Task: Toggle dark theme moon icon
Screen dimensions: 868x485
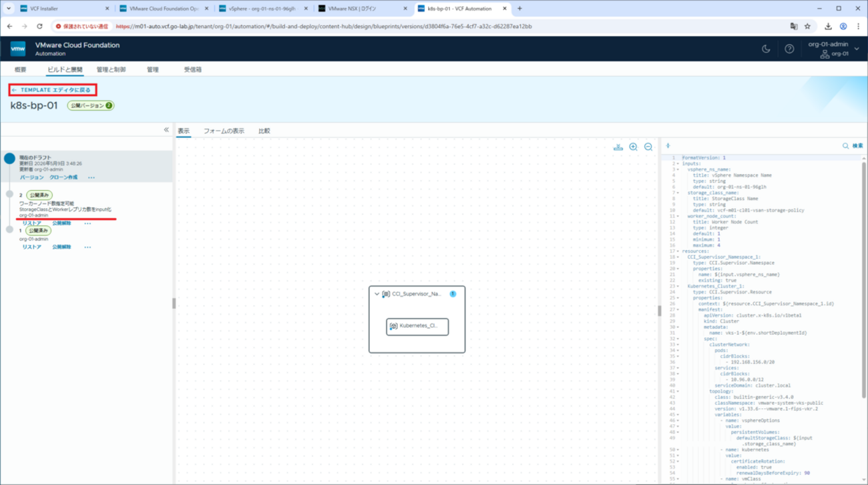Action: (x=766, y=49)
